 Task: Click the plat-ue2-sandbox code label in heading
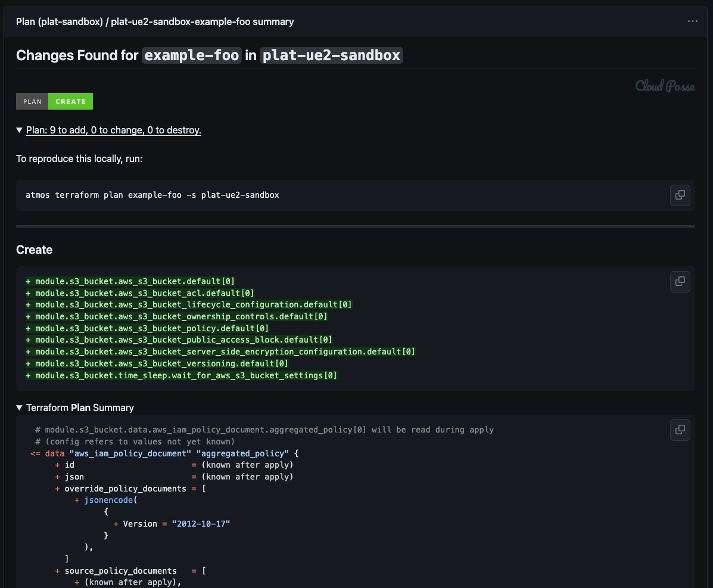[x=331, y=55]
